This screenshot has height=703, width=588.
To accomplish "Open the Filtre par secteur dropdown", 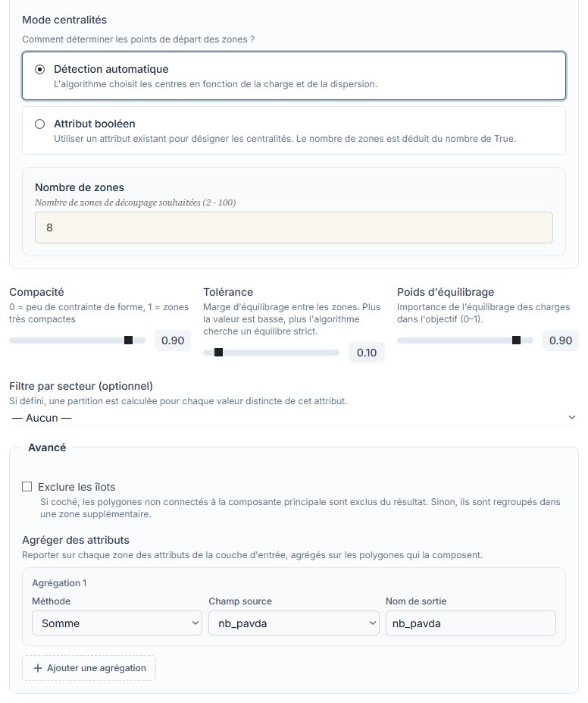I will [294, 418].
